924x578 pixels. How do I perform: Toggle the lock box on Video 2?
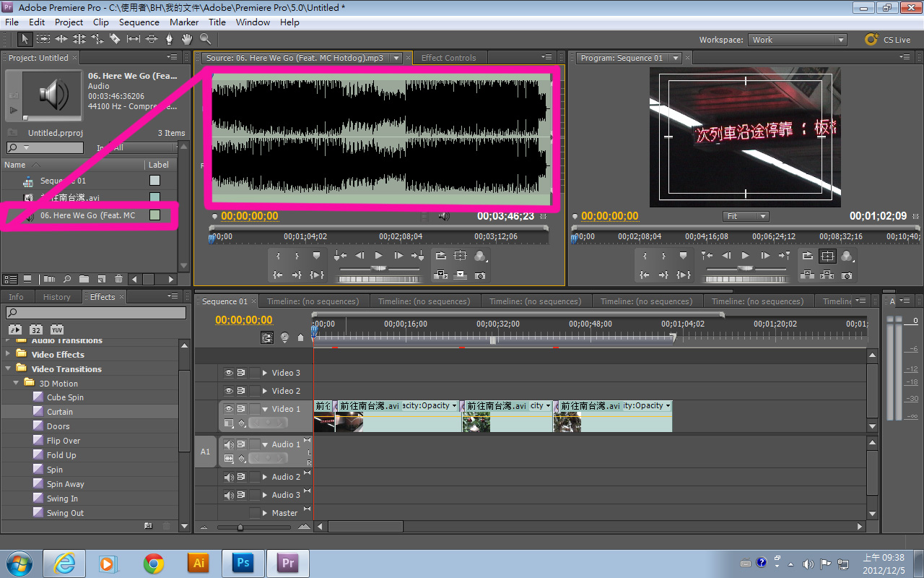255,391
